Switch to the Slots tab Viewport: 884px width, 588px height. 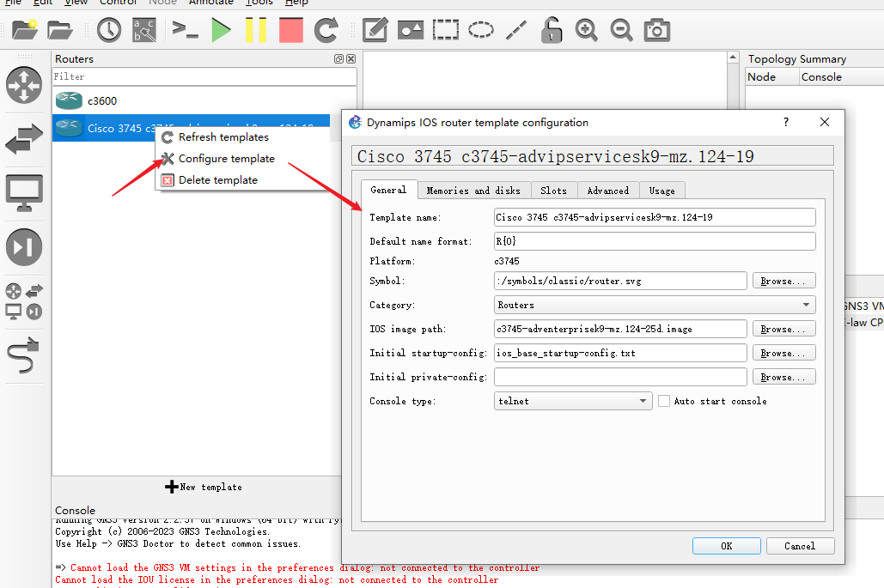pos(553,191)
